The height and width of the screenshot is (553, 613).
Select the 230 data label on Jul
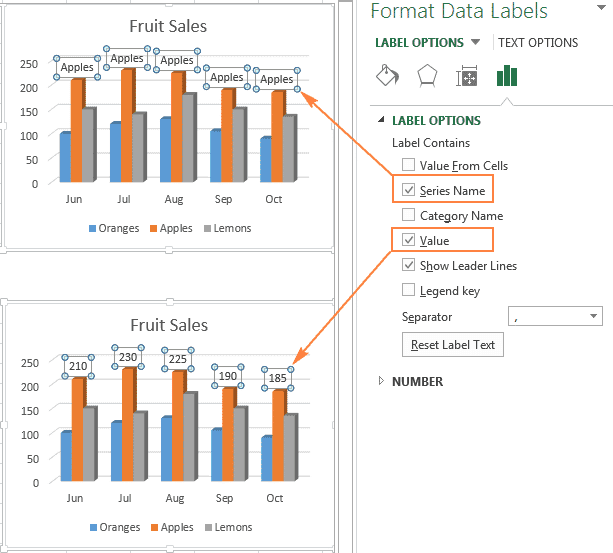tap(127, 357)
